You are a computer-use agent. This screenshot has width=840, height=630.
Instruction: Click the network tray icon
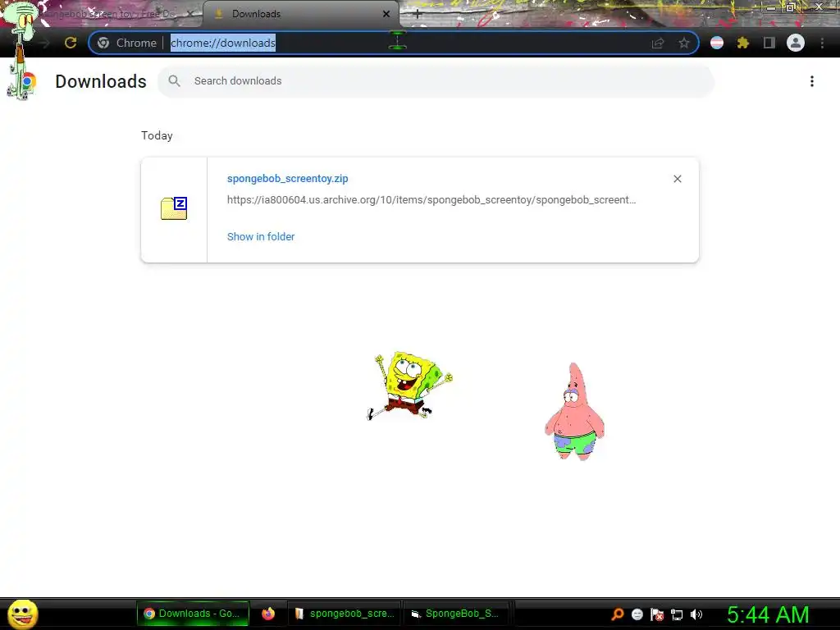point(677,615)
